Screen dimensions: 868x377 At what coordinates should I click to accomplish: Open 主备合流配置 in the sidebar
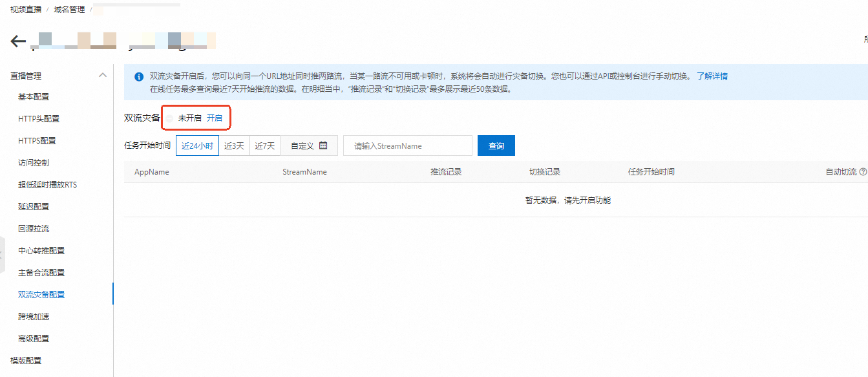pyautogui.click(x=41, y=273)
